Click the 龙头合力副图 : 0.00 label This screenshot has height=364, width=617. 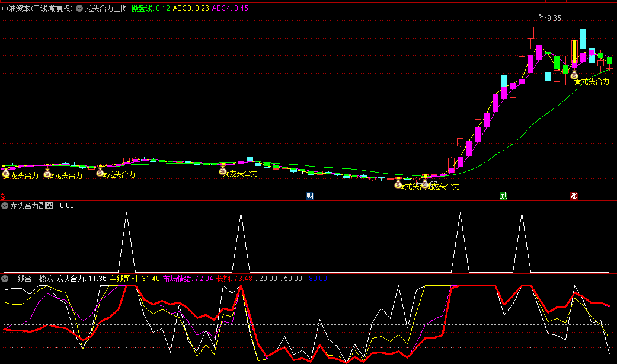click(x=41, y=206)
